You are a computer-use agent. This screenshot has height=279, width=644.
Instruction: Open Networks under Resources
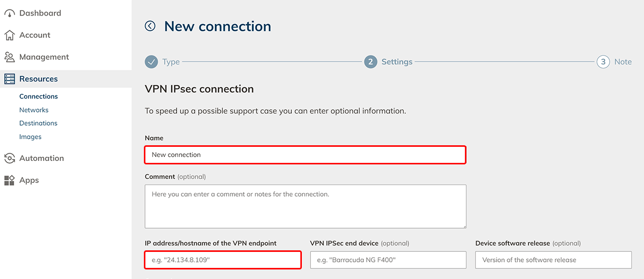pyautogui.click(x=34, y=110)
